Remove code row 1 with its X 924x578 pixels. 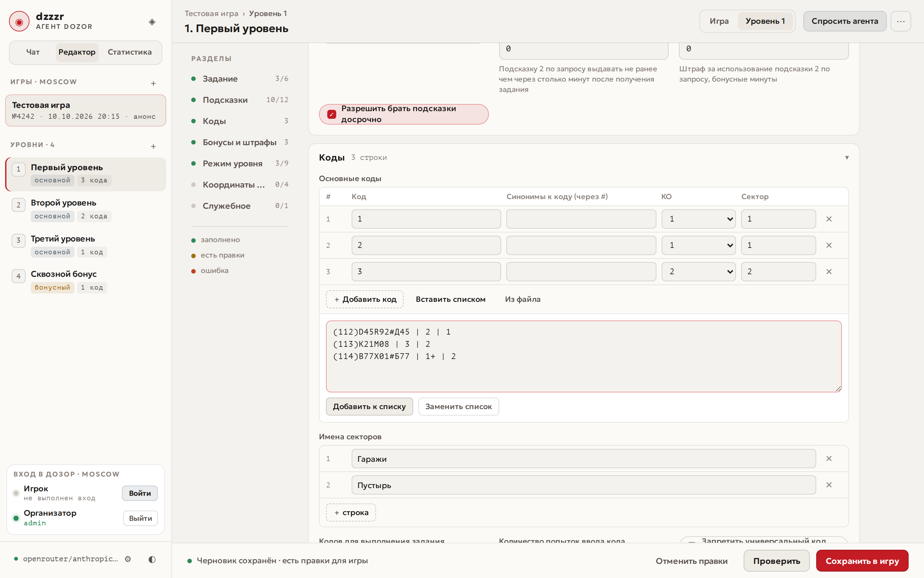click(x=828, y=219)
